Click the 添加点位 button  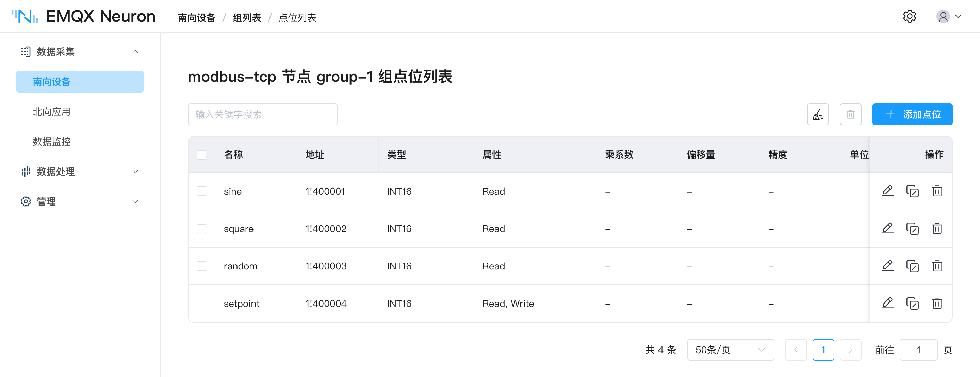click(x=912, y=114)
